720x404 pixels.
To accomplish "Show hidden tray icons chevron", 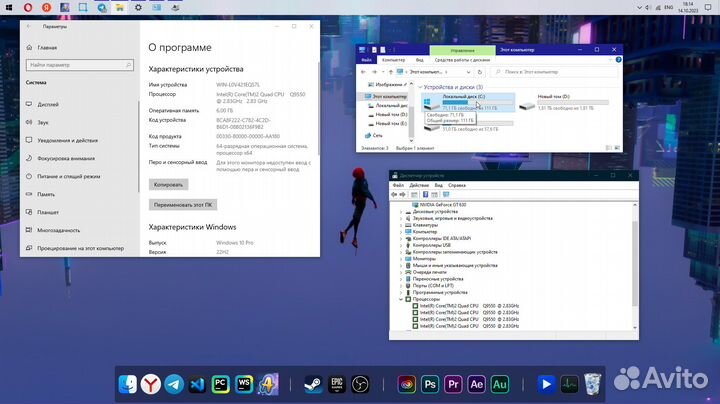I will pyautogui.click(x=639, y=7).
